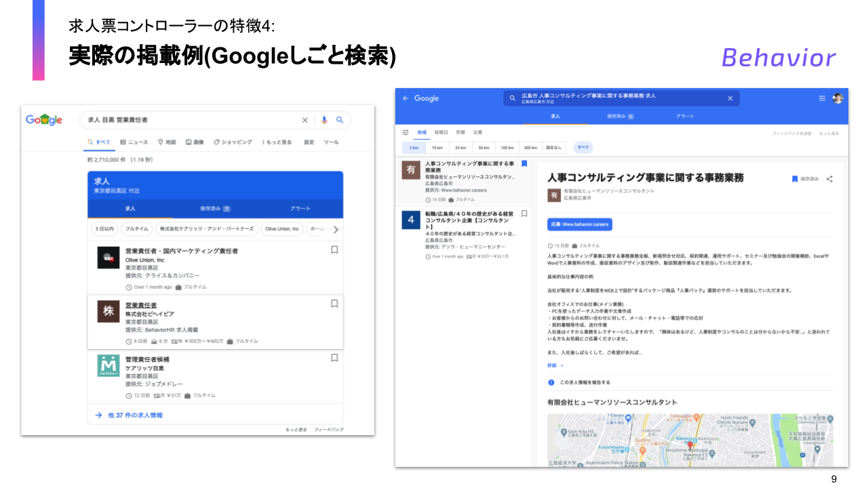The height and width of the screenshot is (488, 868).
Task: Apply the フルタイム filter chip
Action: pos(136,229)
